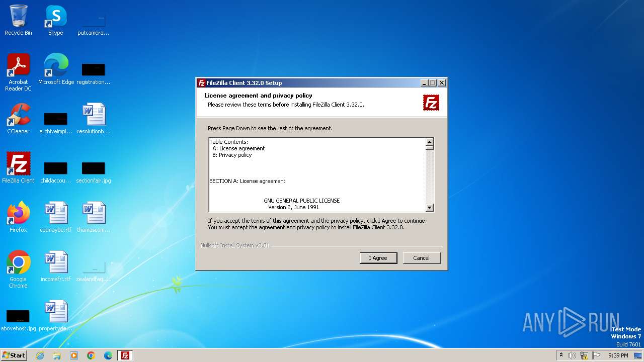Launch Skype desktop shortcut

point(56,21)
